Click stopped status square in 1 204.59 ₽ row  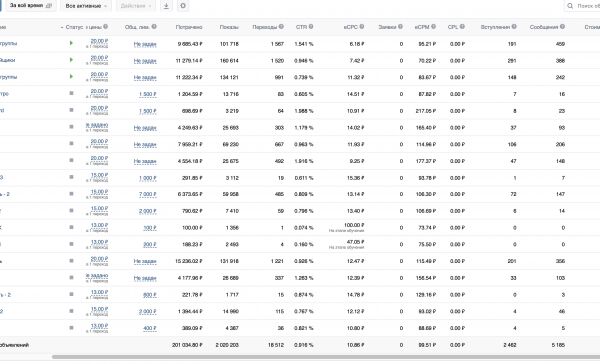click(x=71, y=93)
